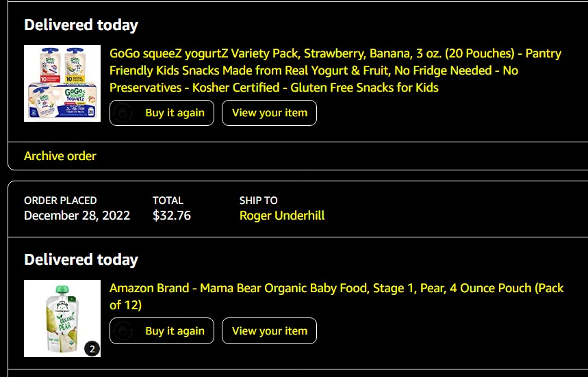Click the quantity badge showing 2
The width and height of the screenshot is (588, 377).
[x=92, y=349]
